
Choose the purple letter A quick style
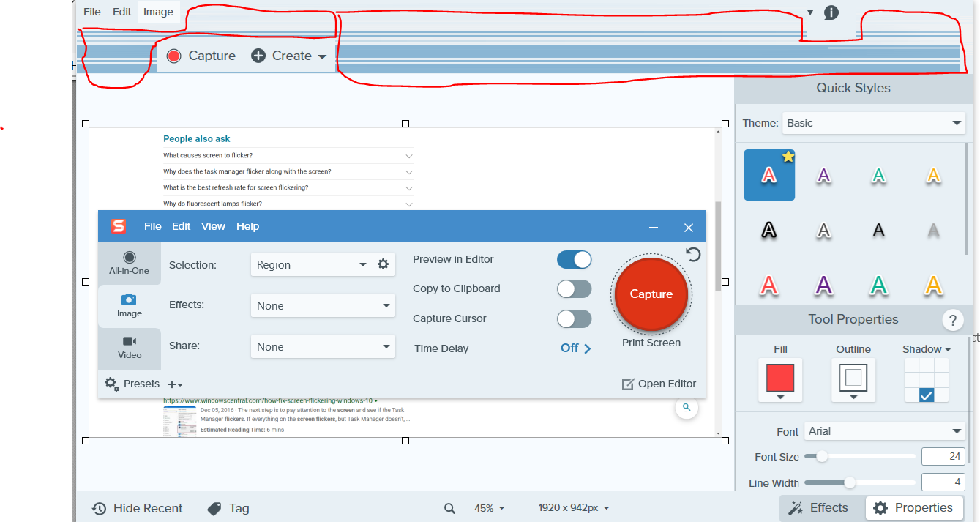pyautogui.click(x=823, y=175)
